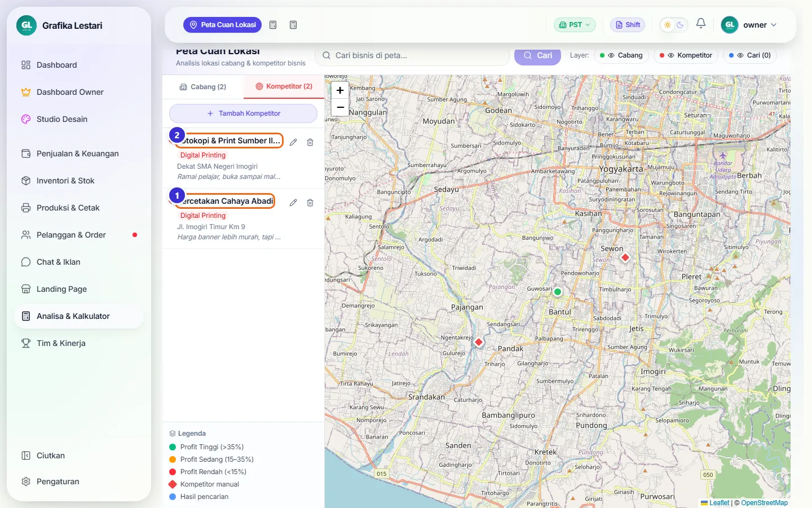Image resolution: width=812 pixels, height=508 pixels.
Task: Focus the Cari bisnis di peta field
Action: pyautogui.click(x=412, y=55)
